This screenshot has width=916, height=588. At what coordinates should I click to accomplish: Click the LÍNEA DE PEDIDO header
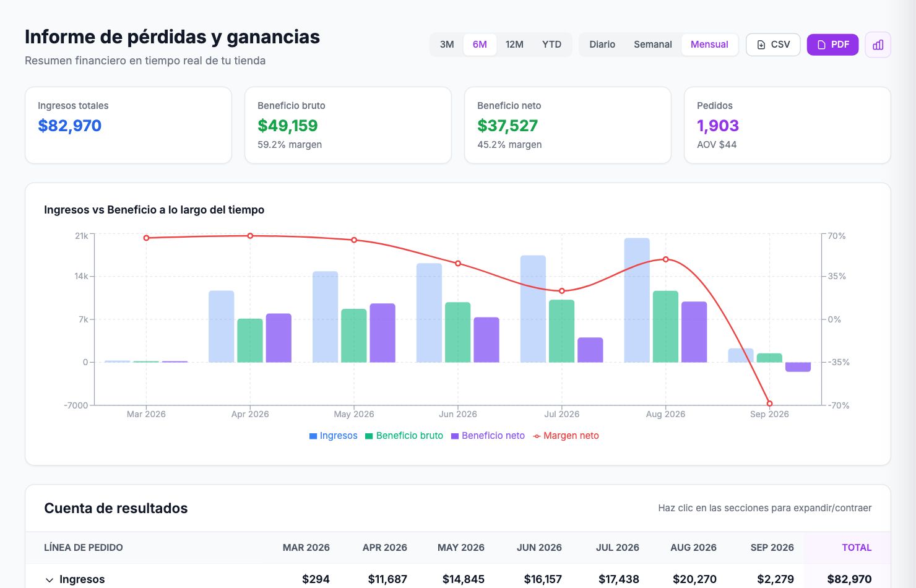coord(84,548)
